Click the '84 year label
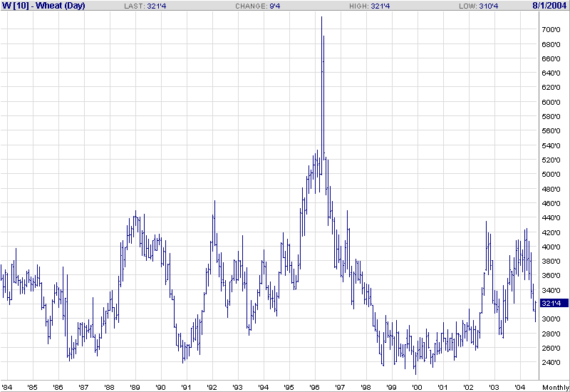 7,387
